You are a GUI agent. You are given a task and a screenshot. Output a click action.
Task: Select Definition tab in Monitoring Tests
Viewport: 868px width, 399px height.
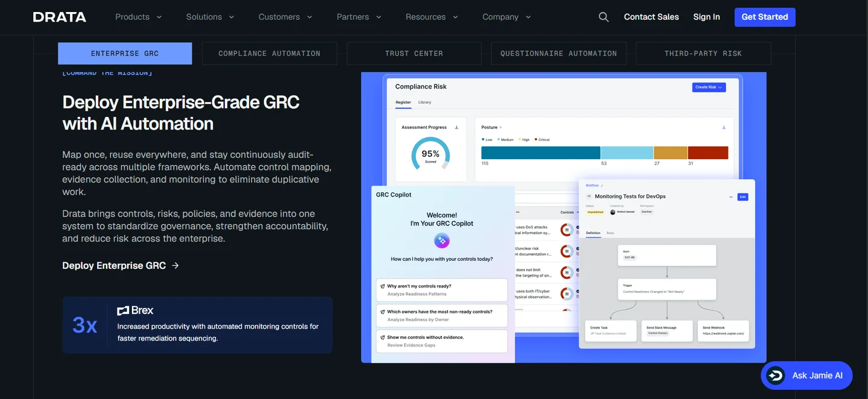coord(593,233)
